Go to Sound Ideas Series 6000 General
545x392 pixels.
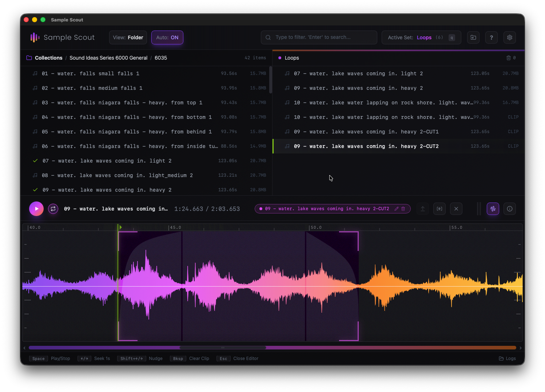pos(108,58)
